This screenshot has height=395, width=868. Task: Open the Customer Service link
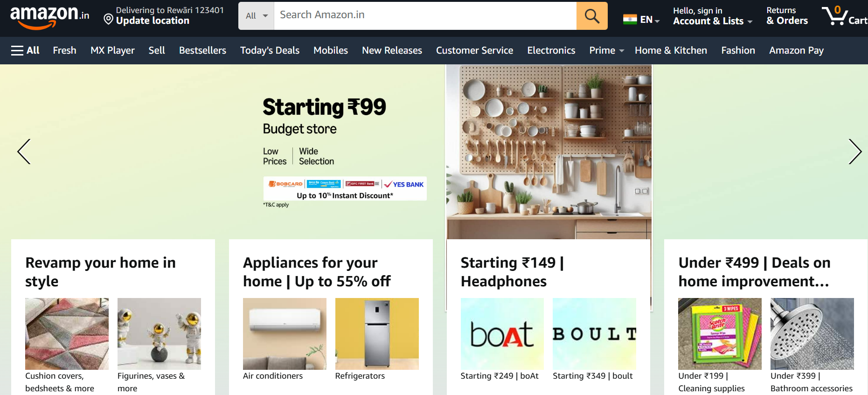474,50
